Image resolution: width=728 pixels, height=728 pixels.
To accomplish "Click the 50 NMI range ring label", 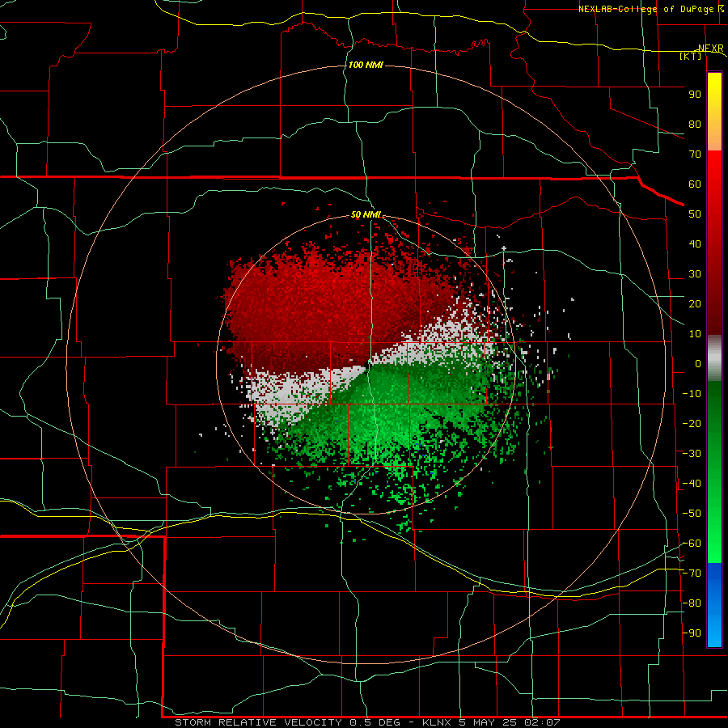I will [366, 214].
